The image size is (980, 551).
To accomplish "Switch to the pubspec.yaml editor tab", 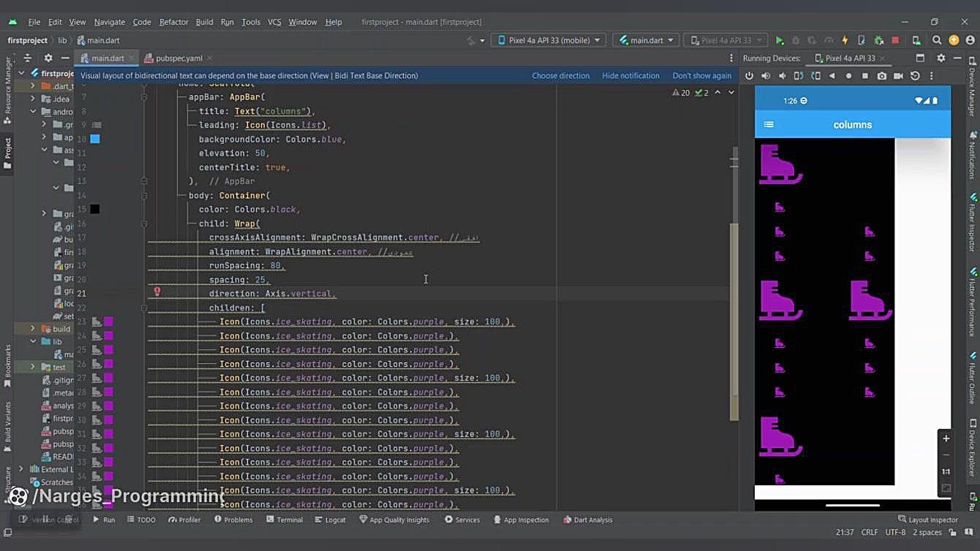I will pyautogui.click(x=178, y=58).
